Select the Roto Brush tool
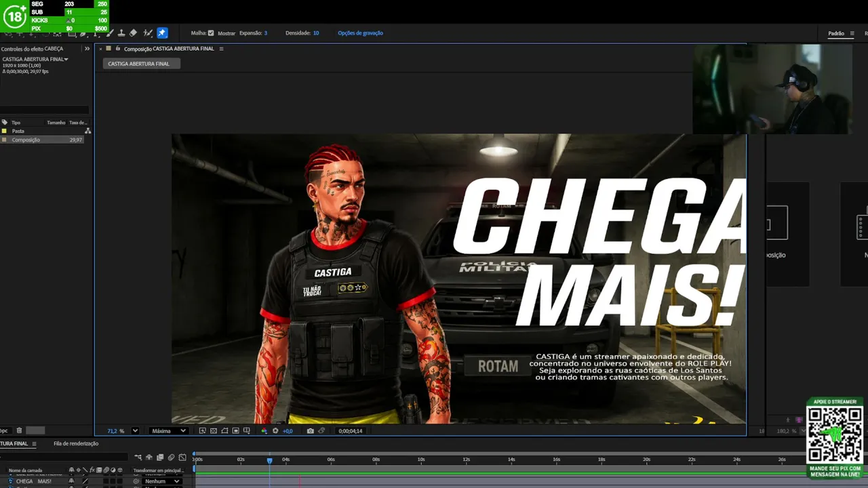Viewport: 868px width, 488px height. [x=147, y=33]
